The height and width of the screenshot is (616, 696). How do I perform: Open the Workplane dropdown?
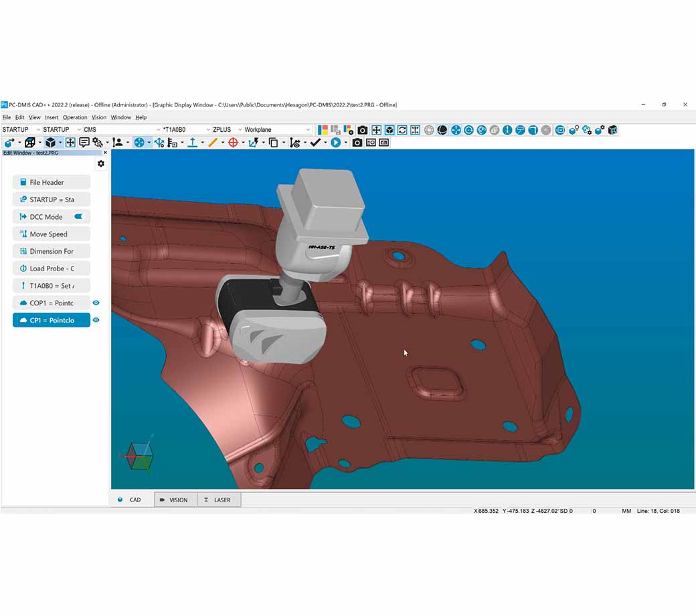(278, 130)
